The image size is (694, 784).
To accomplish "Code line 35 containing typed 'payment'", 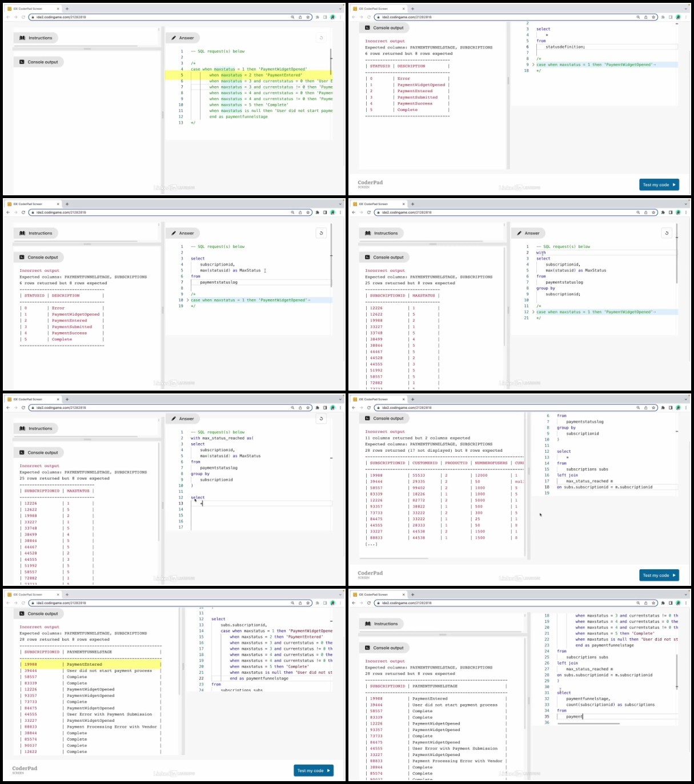I will point(609,716).
